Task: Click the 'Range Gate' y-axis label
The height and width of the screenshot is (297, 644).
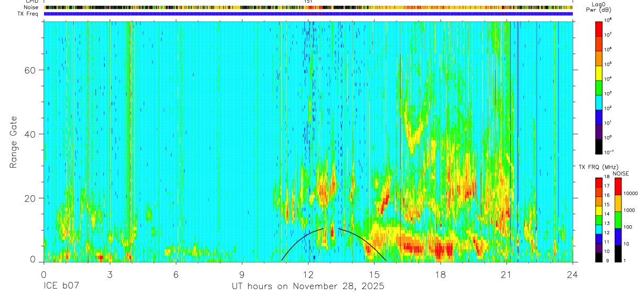Action: point(14,141)
